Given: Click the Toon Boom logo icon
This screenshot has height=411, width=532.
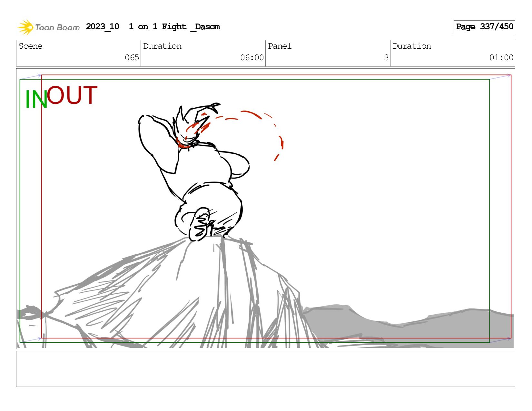Looking at the screenshot, I should click(x=25, y=27).
